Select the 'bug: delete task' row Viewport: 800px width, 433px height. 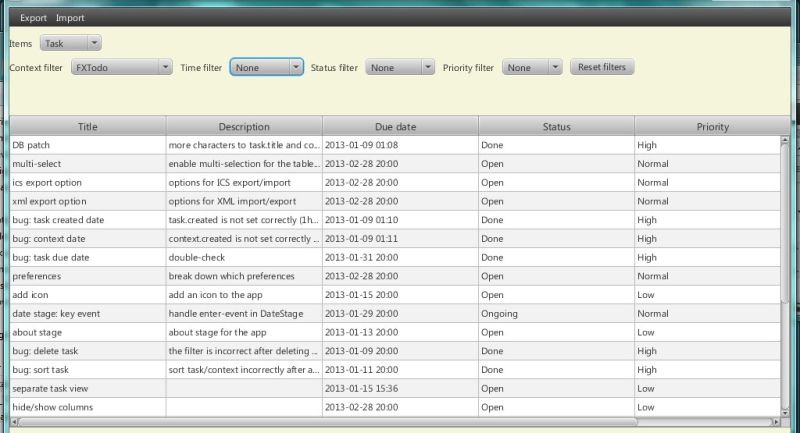[x=395, y=351]
